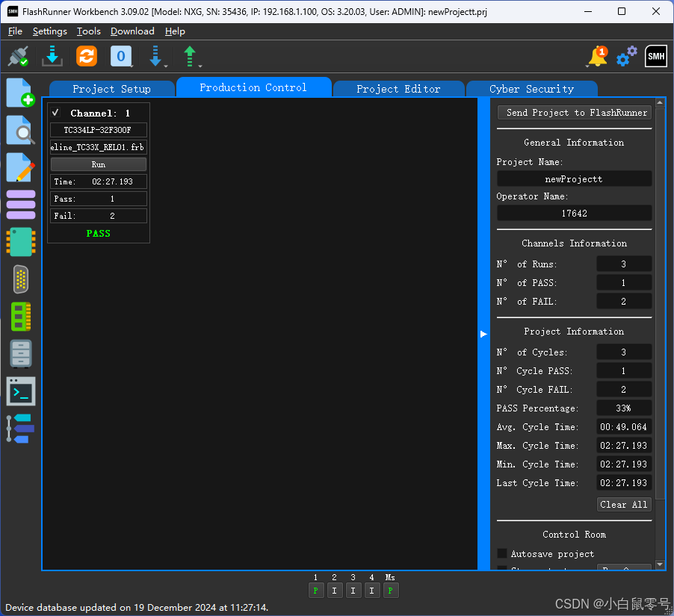Screen dimensions: 674x616
Task: Open the dropdown next to the blue 0 counter
Action: pyautogui.click(x=132, y=66)
